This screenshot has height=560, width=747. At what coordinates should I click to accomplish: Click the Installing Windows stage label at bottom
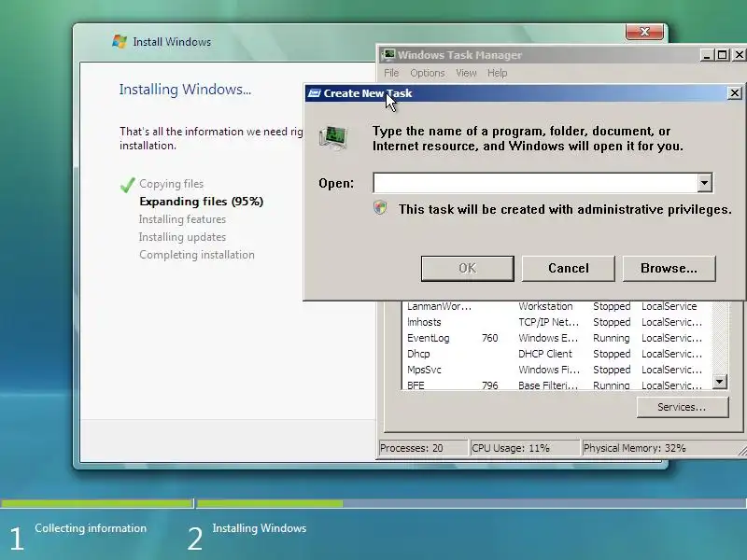pos(260,528)
